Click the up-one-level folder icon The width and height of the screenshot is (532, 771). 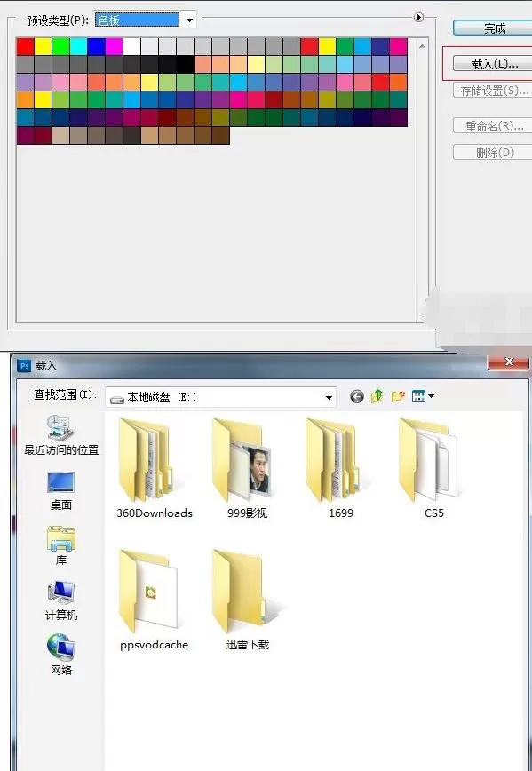tap(377, 396)
